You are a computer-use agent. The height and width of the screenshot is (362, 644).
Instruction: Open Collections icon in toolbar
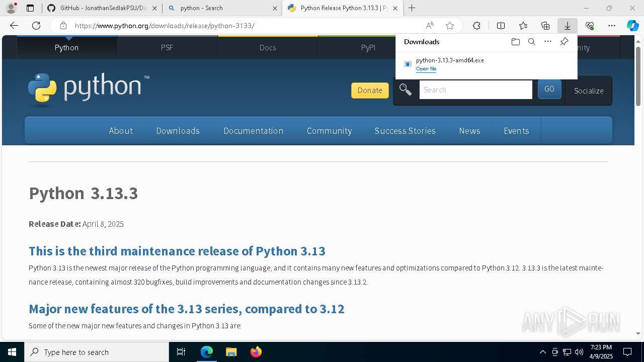545,26
